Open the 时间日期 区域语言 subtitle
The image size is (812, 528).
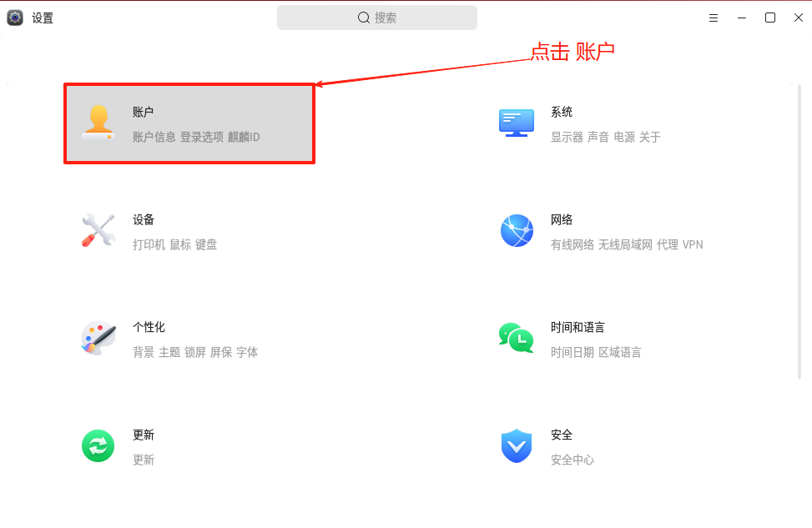coord(596,353)
